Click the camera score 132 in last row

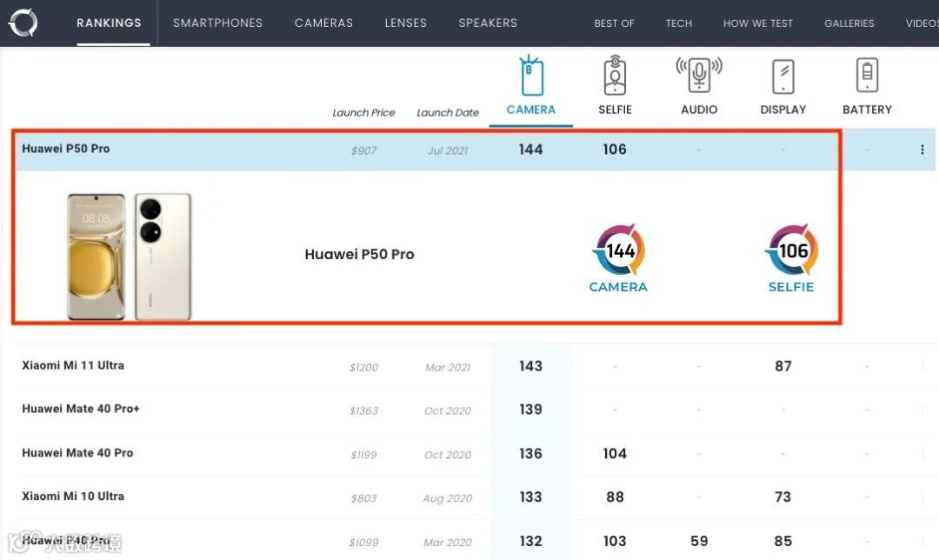point(530,541)
